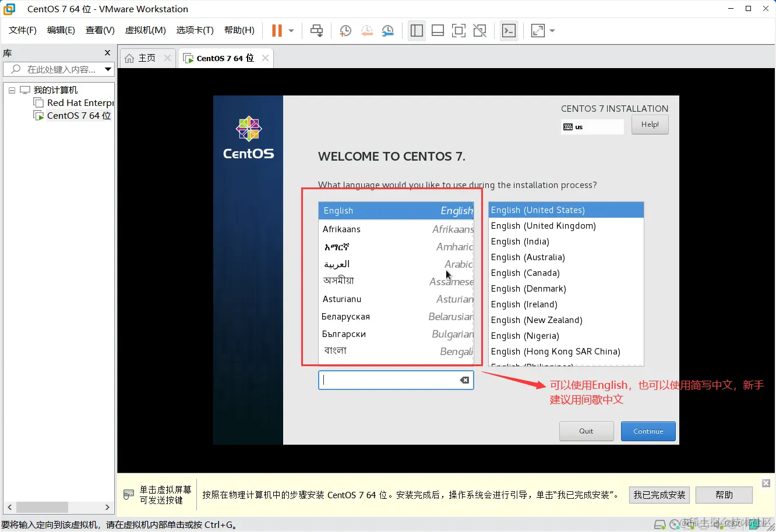This screenshot has width=776, height=532.
Task: Open the 查看(V) menu
Action: [x=100, y=30]
